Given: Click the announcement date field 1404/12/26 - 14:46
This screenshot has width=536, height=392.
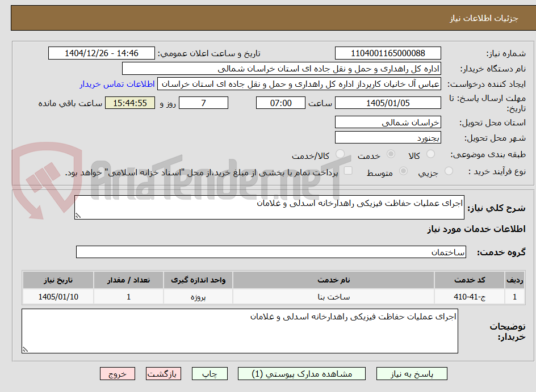Looking at the screenshot, I should tap(102, 53).
